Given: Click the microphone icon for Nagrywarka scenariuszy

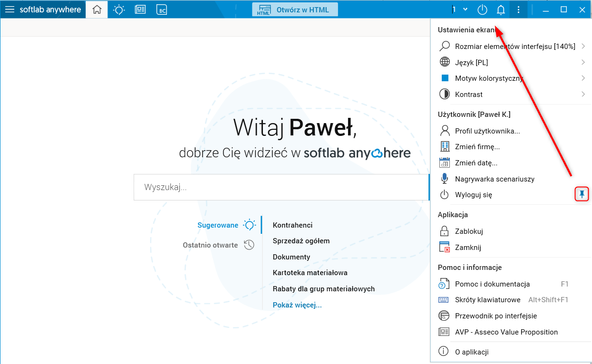Looking at the screenshot, I should pyautogui.click(x=445, y=179).
